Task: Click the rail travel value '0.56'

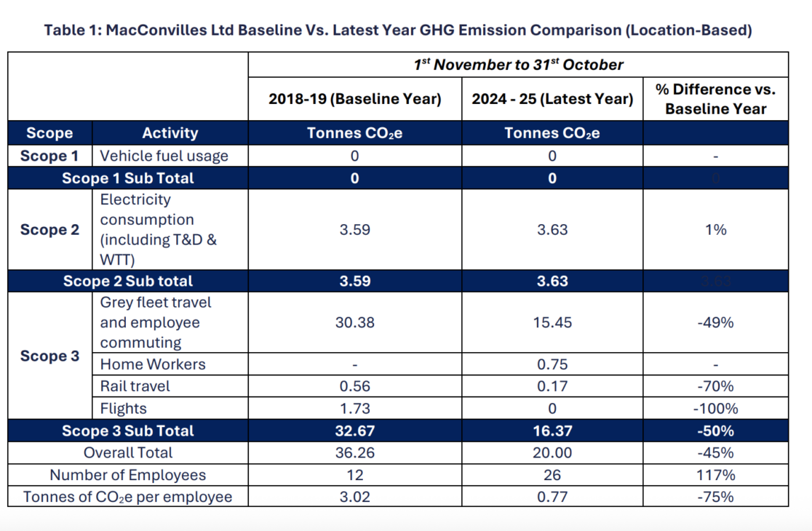Action: coord(355,386)
